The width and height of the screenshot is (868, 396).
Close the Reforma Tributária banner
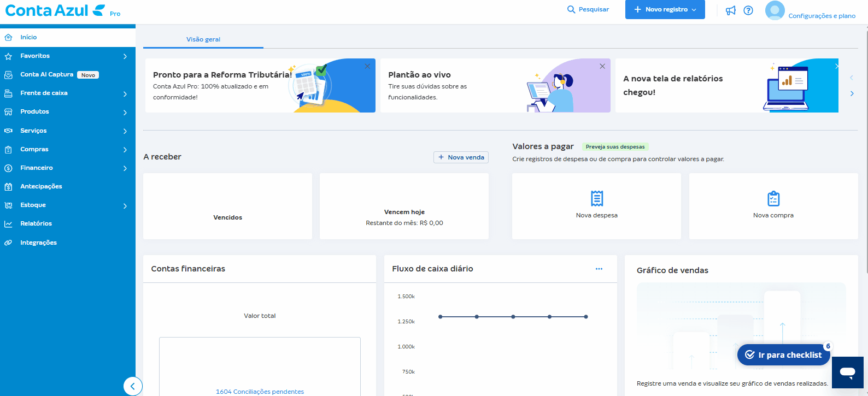tap(367, 66)
